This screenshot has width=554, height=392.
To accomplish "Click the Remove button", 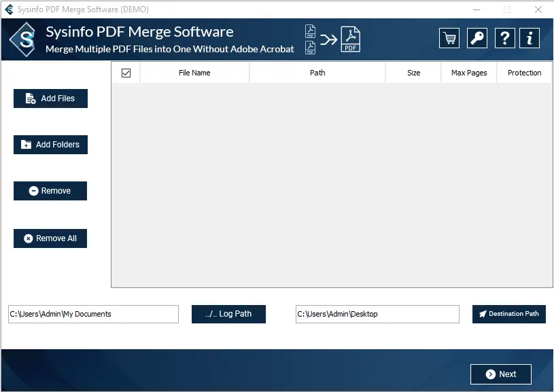I will click(50, 191).
